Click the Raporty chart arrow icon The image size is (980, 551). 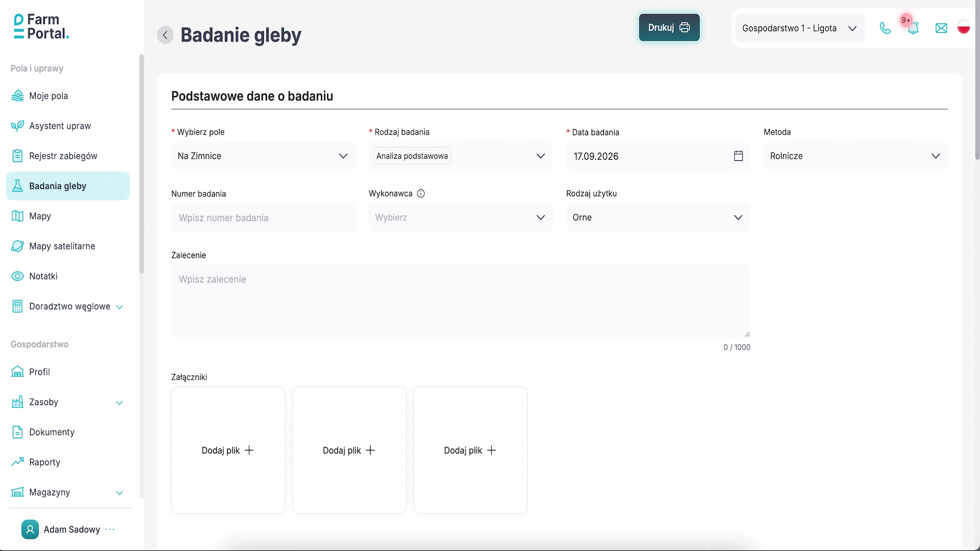17,462
